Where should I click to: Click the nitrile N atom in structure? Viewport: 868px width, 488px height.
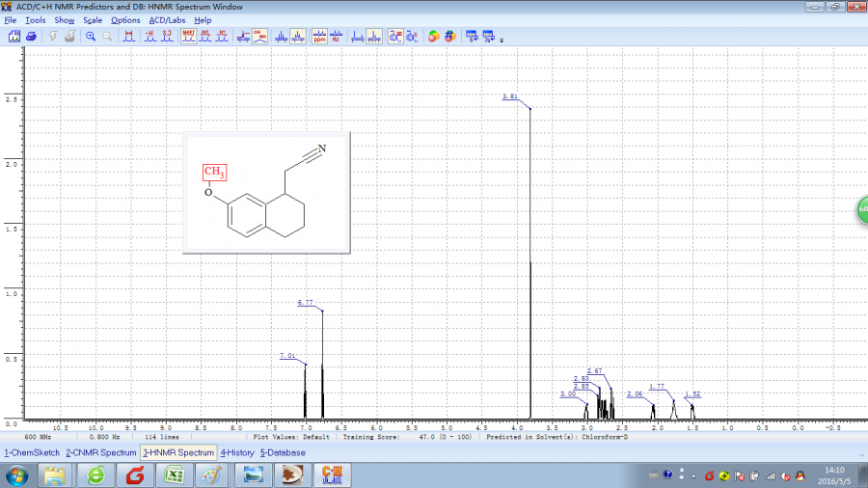point(321,149)
